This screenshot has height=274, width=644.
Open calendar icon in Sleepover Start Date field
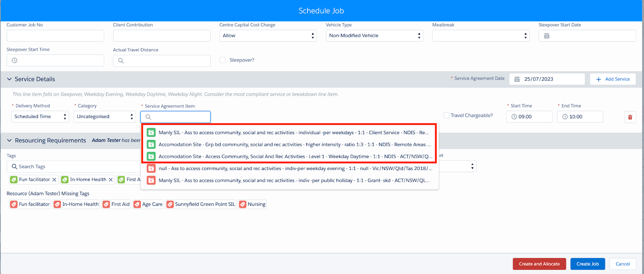[x=547, y=36]
